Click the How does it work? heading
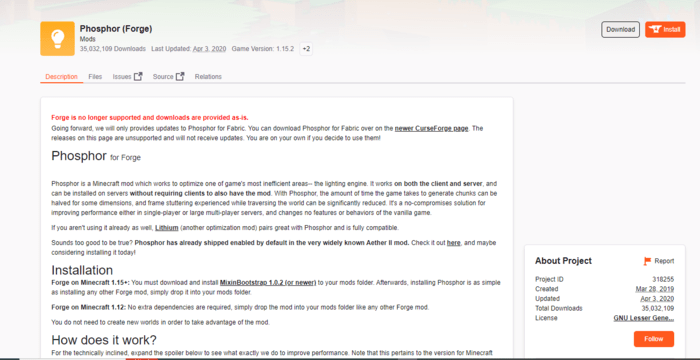Image resolution: width=700 pixels, height=360 pixels. pyautogui.click(x=104, y=340)
